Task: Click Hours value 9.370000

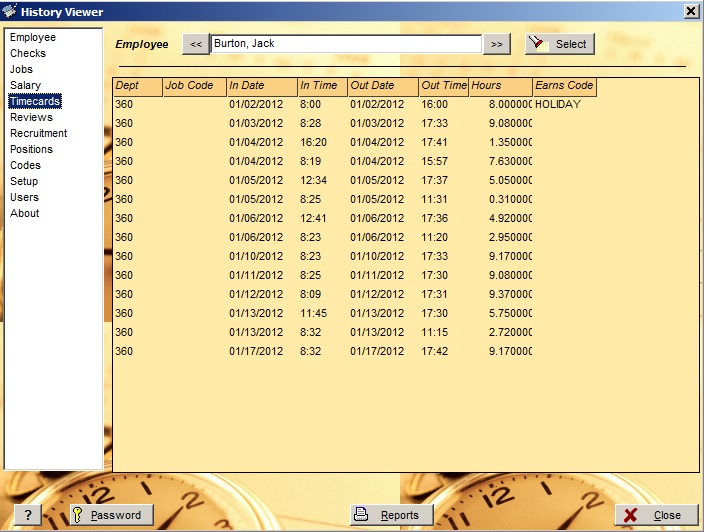Action: tap(510, 294)
